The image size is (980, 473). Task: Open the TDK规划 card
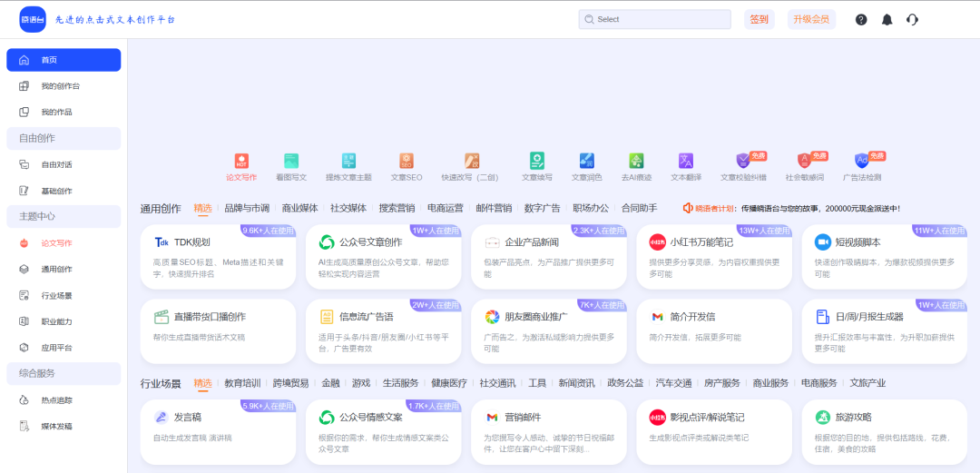pos(218,257)
